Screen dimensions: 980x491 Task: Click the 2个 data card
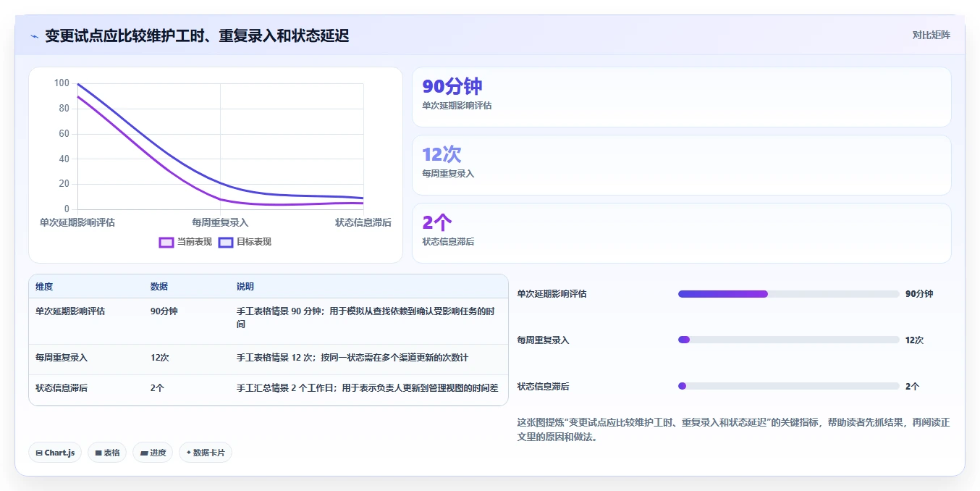tap(681, 233)
